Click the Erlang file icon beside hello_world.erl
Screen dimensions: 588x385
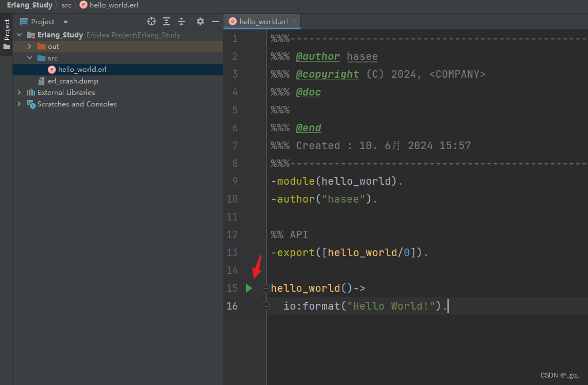coord(53,69)
